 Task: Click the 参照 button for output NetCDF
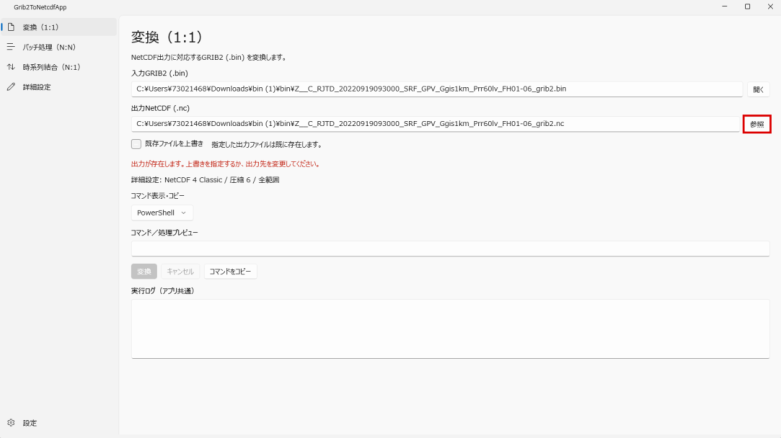coord(757,124)
